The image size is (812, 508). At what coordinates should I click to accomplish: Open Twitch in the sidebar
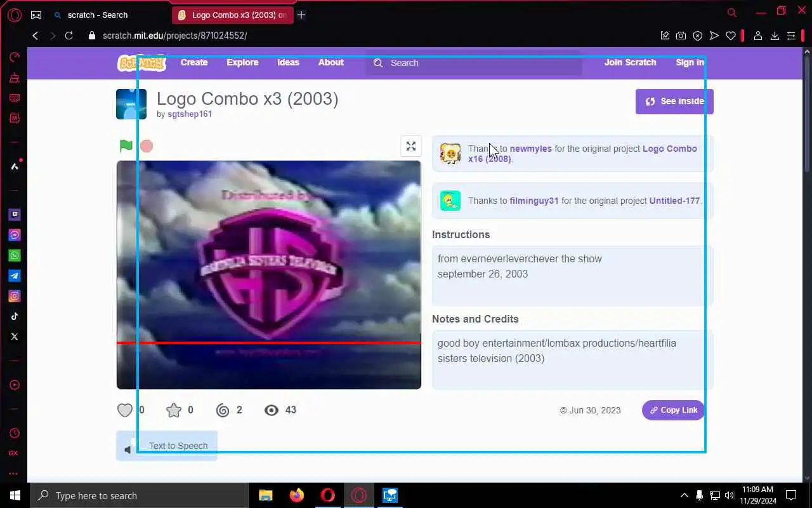tap(14, 215)
